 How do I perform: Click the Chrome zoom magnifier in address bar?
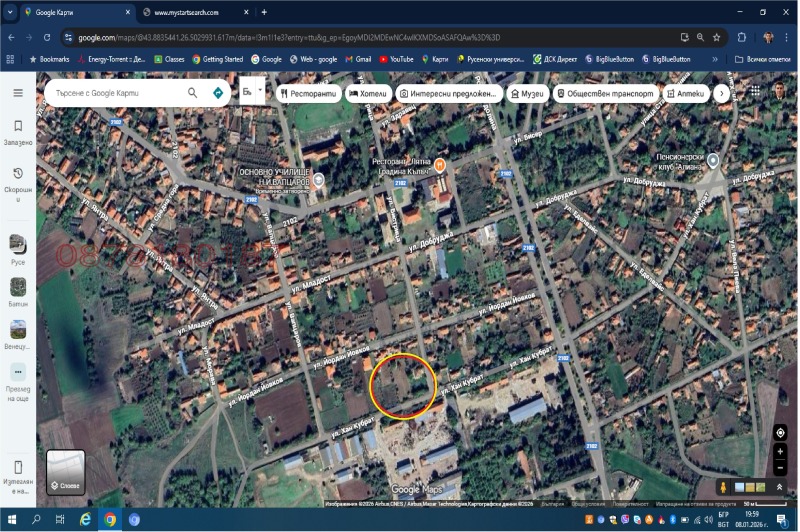700,37
